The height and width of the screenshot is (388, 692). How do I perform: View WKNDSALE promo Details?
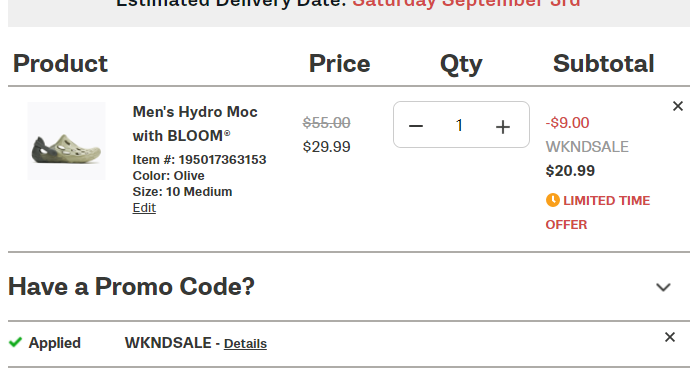pos(245,344)
